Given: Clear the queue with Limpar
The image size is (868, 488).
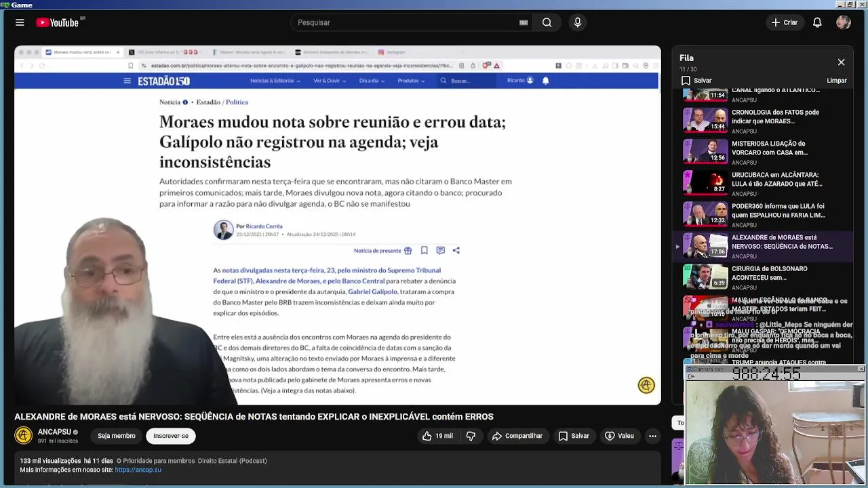Looking at the screenshot, I should (x=837, y=80).
